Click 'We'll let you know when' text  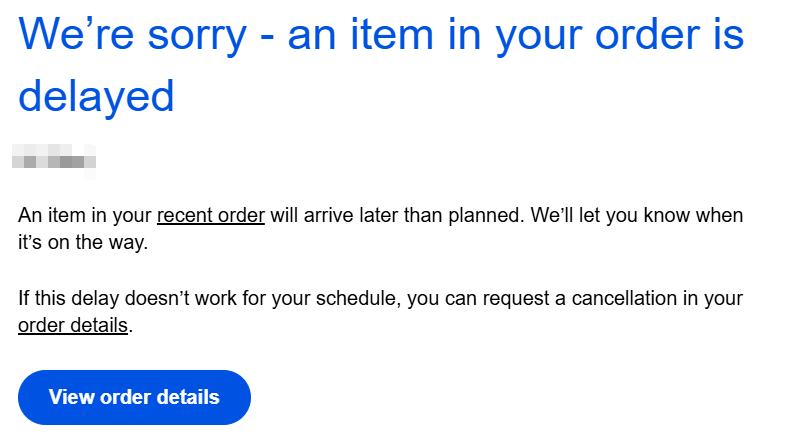pos(637,216)
